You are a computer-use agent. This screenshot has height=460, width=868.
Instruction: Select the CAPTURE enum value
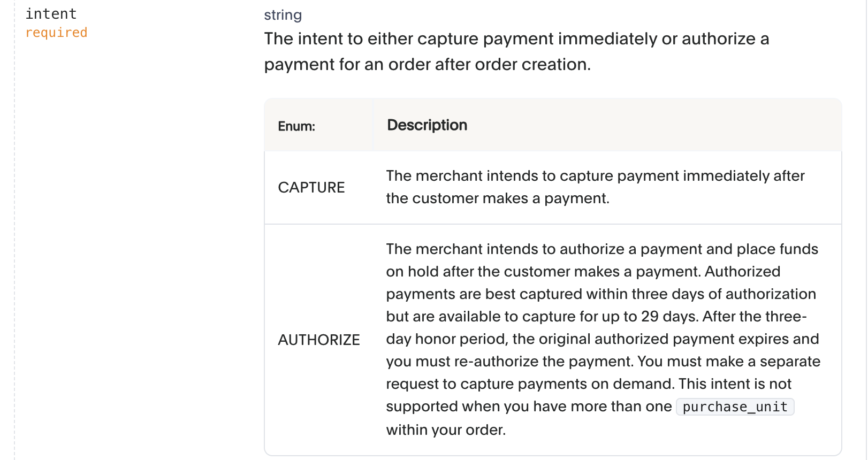pyautogui.click(x=311, y=188)
